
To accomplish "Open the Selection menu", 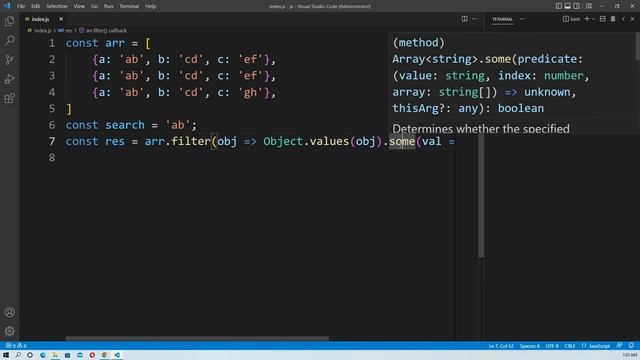I will click(x=57, y=6).
